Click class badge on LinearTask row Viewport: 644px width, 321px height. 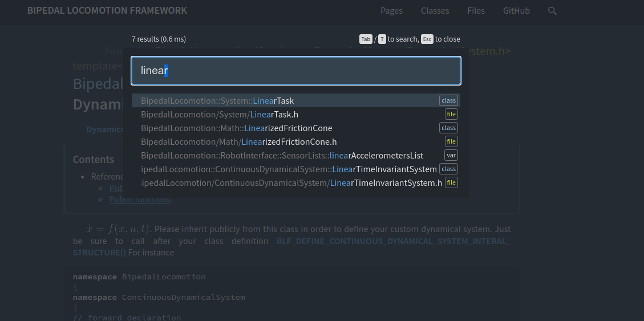pos(448,100)
